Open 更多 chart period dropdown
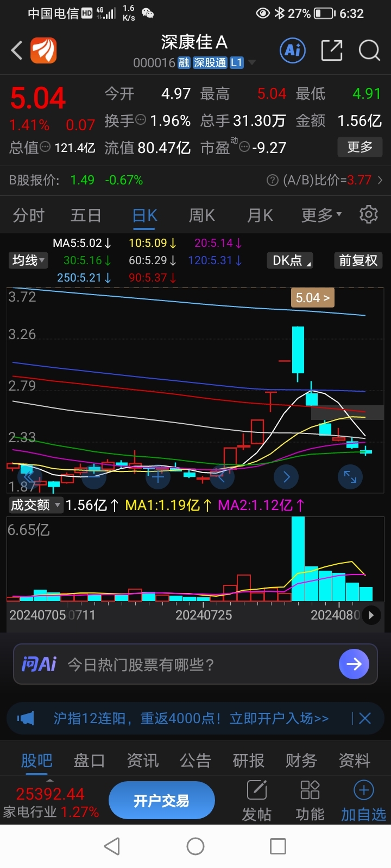 tap(321, 215)
